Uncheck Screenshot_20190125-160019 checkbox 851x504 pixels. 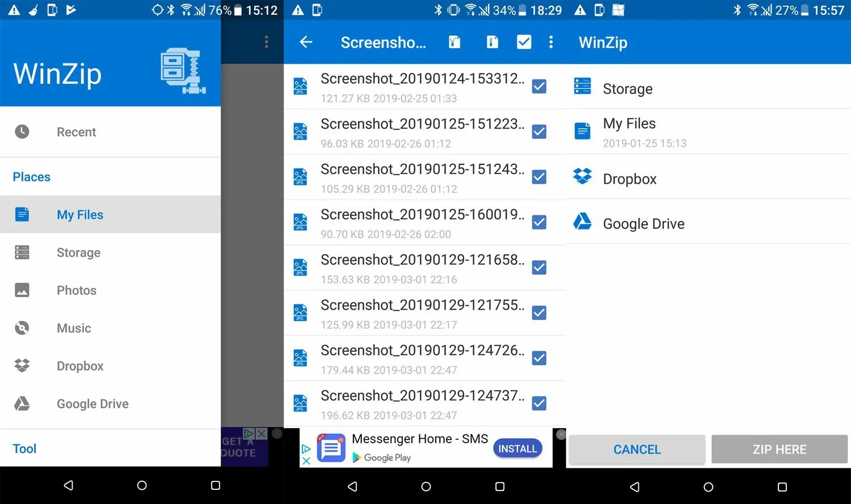pyautogui.click(x=540, y=222)
